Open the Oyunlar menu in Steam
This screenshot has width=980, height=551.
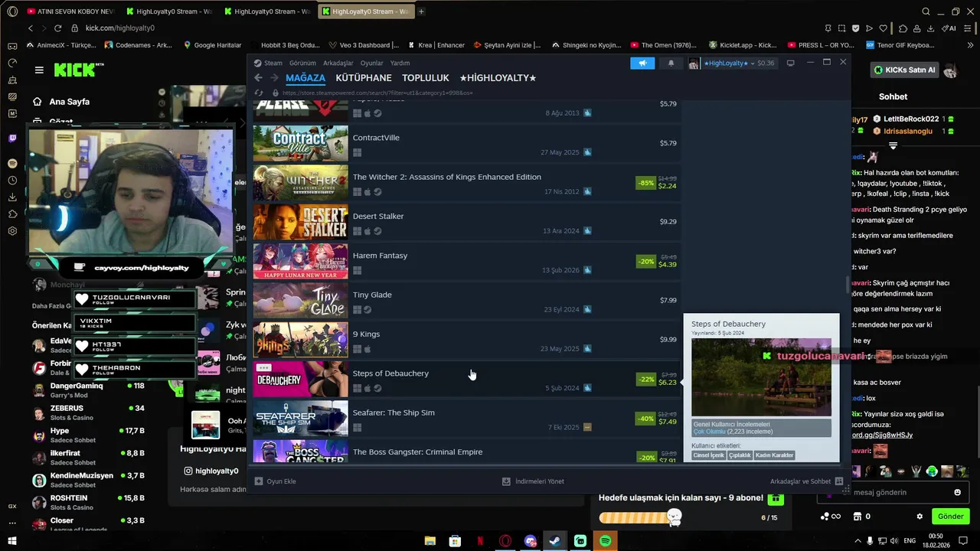point(372,63)
